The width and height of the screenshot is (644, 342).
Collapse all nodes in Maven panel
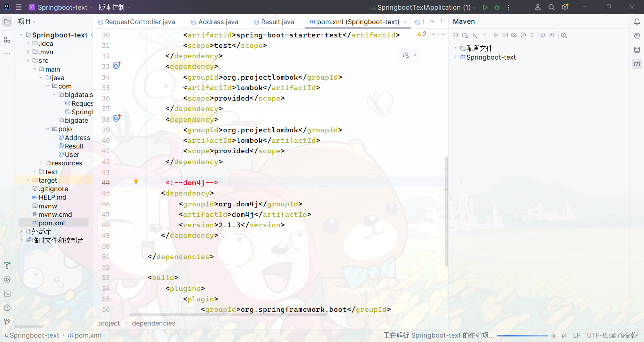[532, 35]
